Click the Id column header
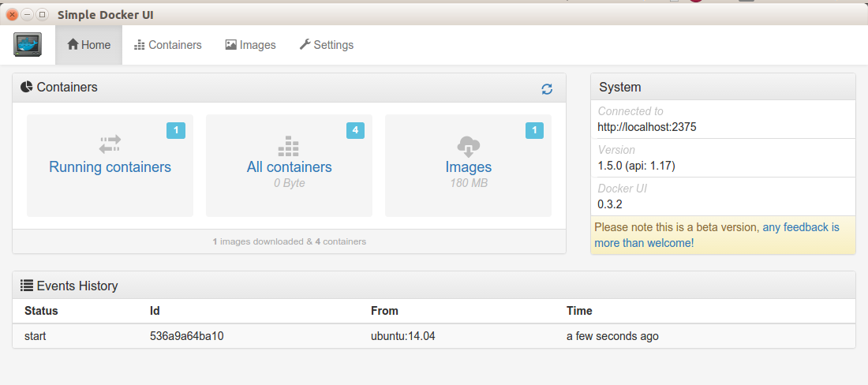The width and height of the screenshot is (868, 385). [x=155, y=311]
